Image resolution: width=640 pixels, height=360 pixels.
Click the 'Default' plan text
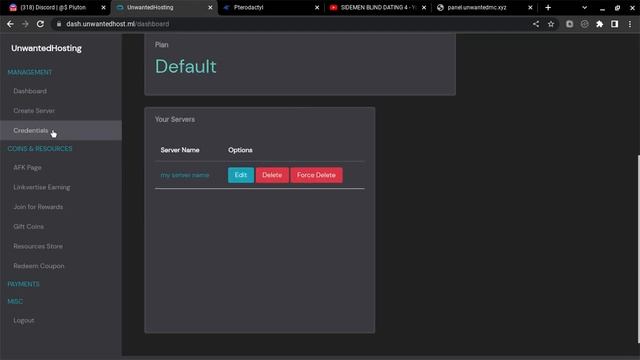coord(186,66)
